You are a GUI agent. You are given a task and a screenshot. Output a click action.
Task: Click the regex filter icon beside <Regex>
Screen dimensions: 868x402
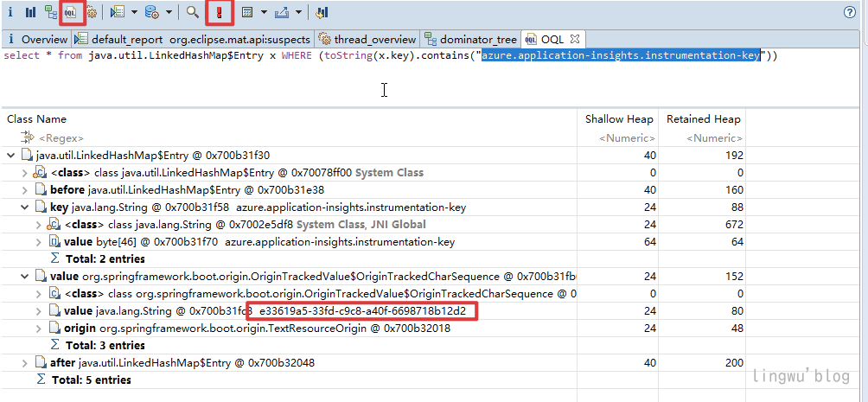pos(28,137)
